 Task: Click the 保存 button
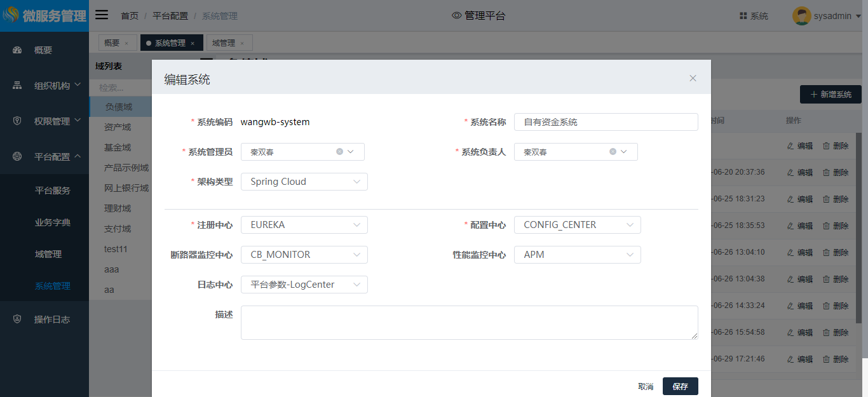click(680, 386)
